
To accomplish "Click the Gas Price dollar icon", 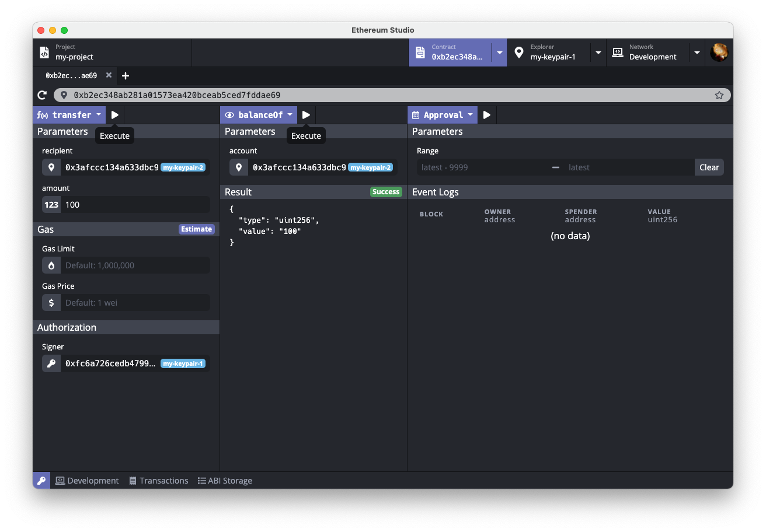I will [51, 303].
